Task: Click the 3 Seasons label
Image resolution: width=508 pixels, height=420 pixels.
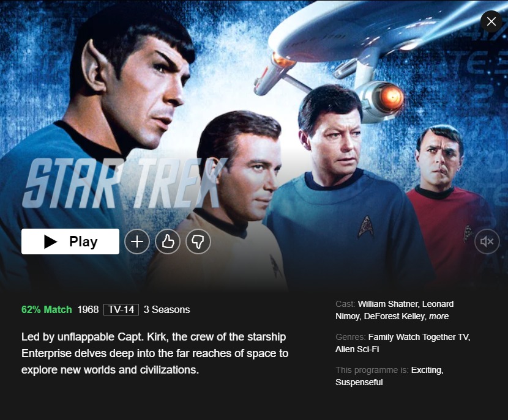Action: (x=166, y=310)
